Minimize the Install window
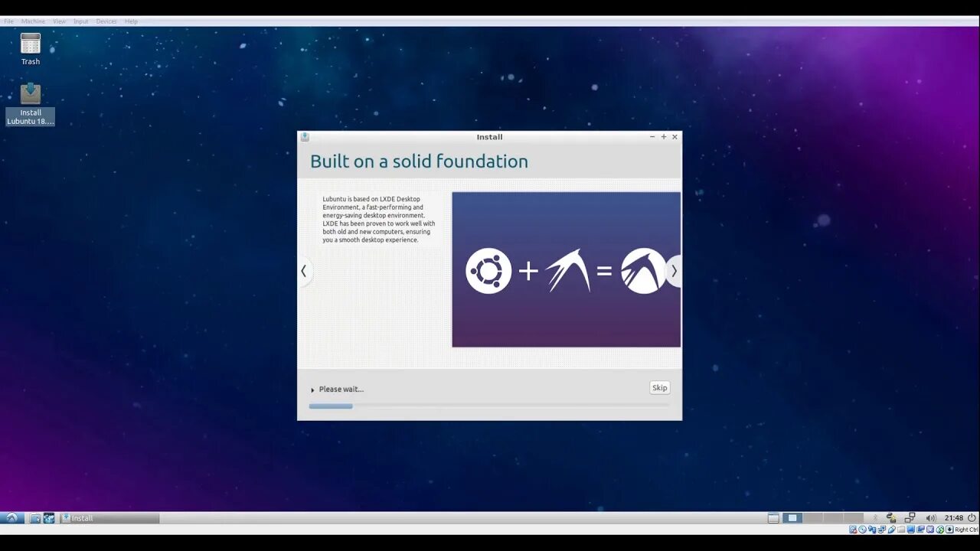Image resolution: width=980 pixels, height=551 pixels. click(x=652, y=137)
